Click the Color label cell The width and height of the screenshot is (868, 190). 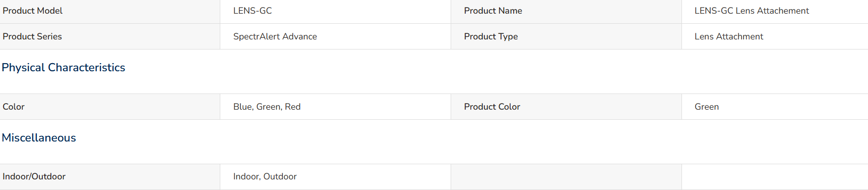click(110, 107)
